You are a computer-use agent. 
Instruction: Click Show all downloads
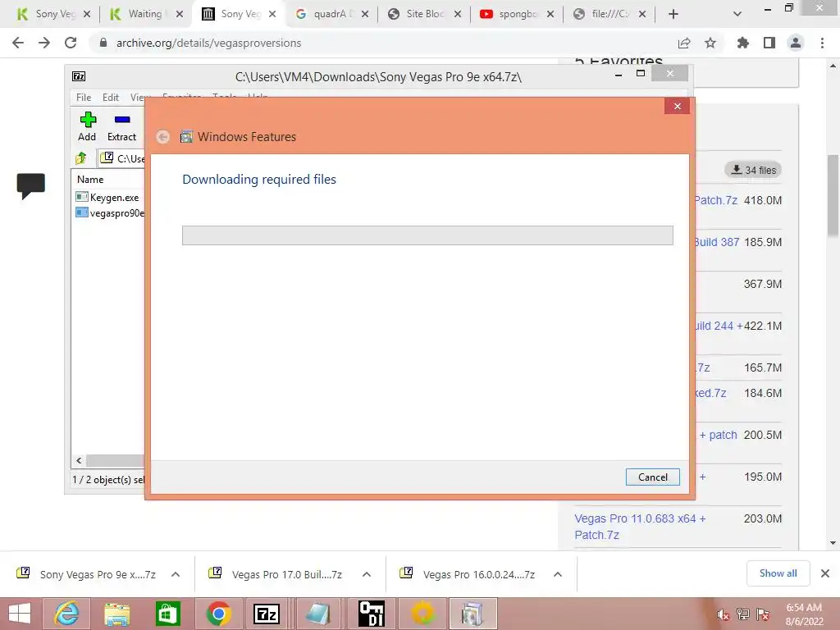pyautogui.click(x=778, y=573)
